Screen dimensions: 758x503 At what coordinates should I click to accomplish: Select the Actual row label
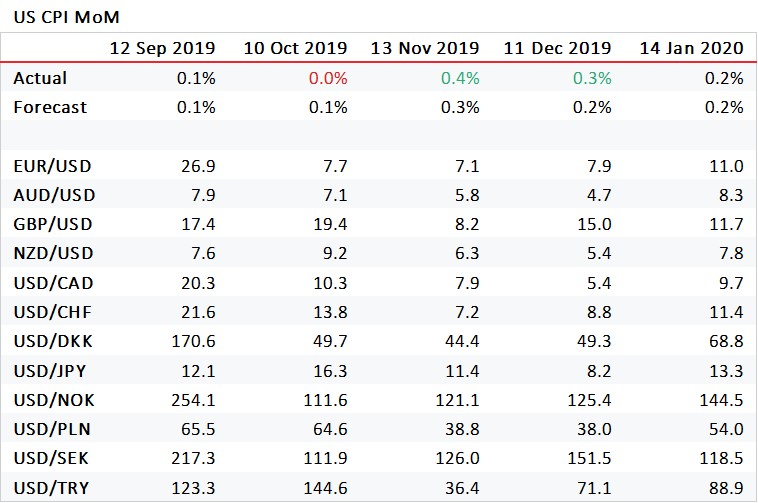[x=40, y=78]
